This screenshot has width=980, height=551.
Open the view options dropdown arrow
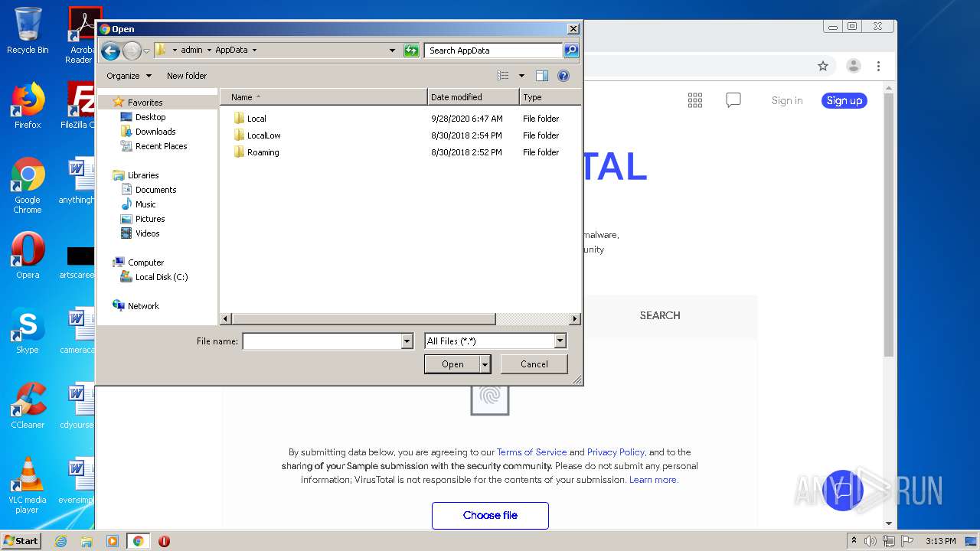point(521,76)
